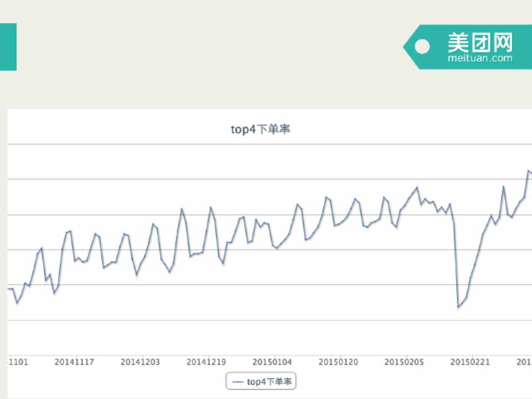532x399 pixels.
Task: Select the 20150205 x-axis label
Action: point(404,362)
